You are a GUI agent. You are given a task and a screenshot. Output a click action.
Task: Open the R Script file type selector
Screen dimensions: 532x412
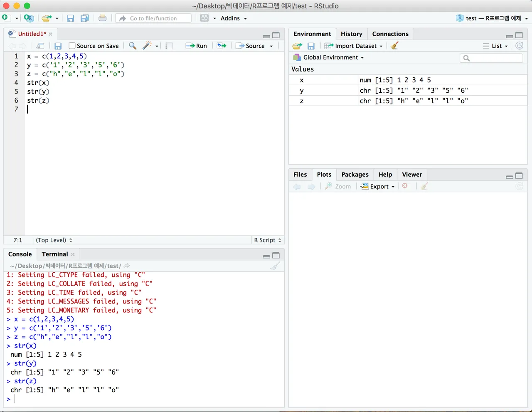tap(268, 240)
